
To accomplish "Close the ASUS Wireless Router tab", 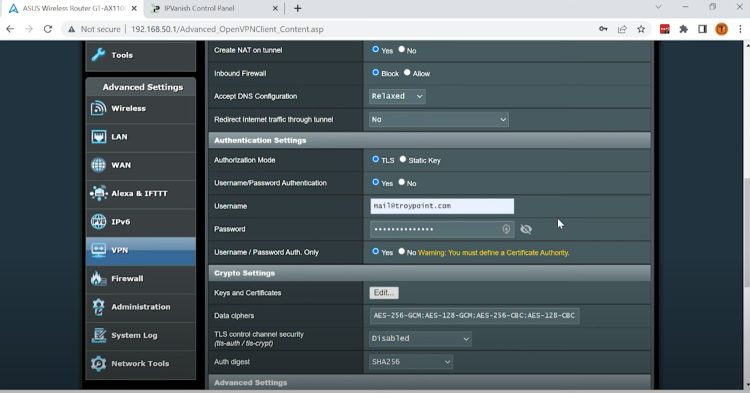I will [134, 9].
